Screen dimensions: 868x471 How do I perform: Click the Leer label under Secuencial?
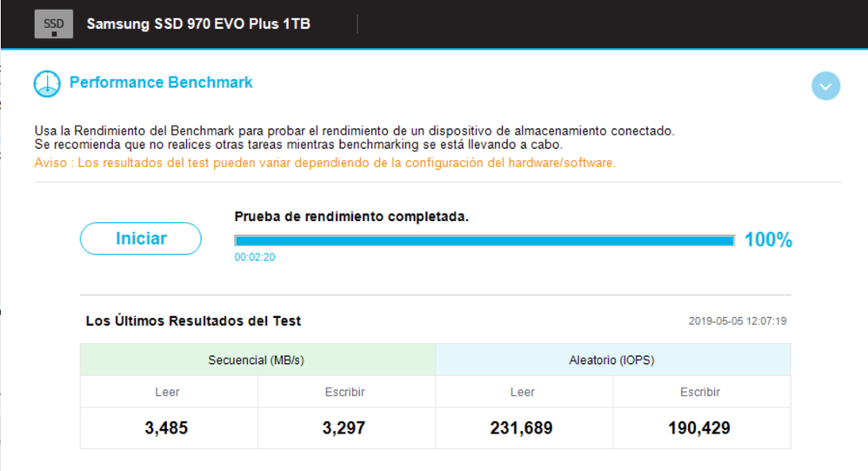(167, 392)
